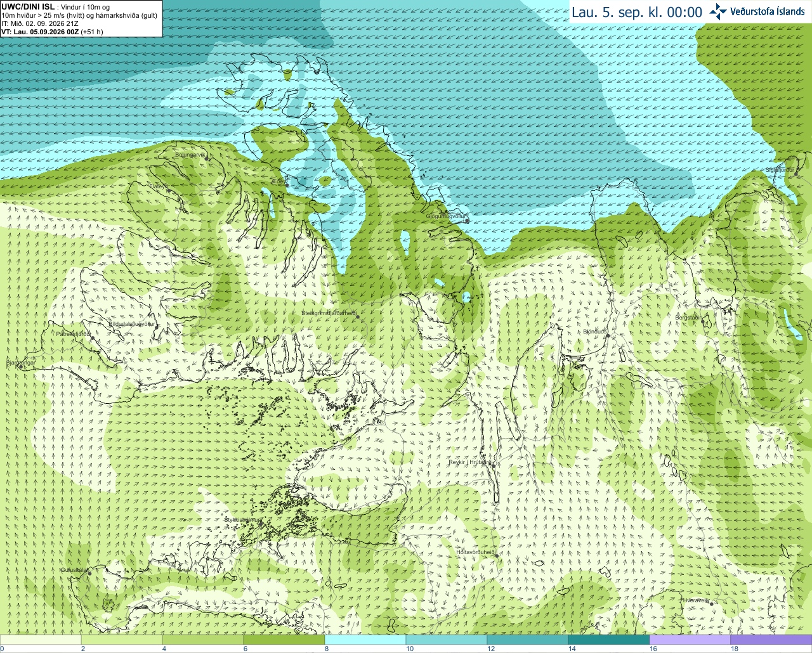This screenshot has height=653, width=812.
Task: Click the 6–8 m/s dark green legend swatch
Action: (x=284, y=640)
